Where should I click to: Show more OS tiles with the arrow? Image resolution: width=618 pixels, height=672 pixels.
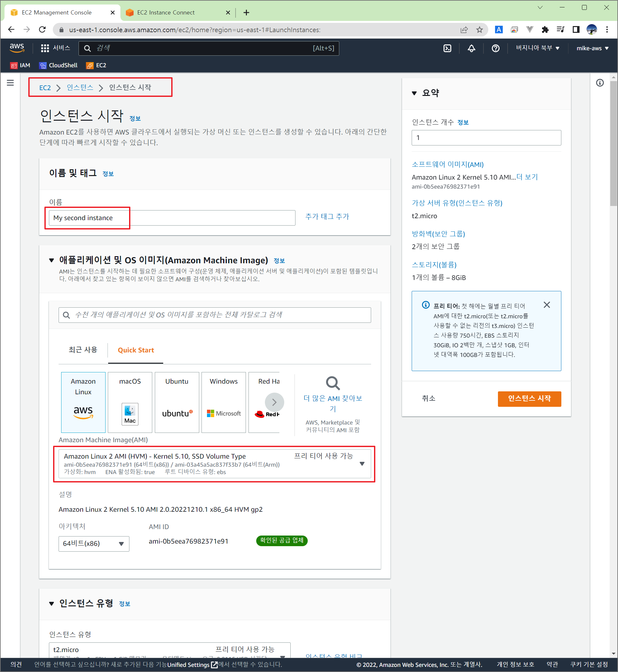[274, 402]
